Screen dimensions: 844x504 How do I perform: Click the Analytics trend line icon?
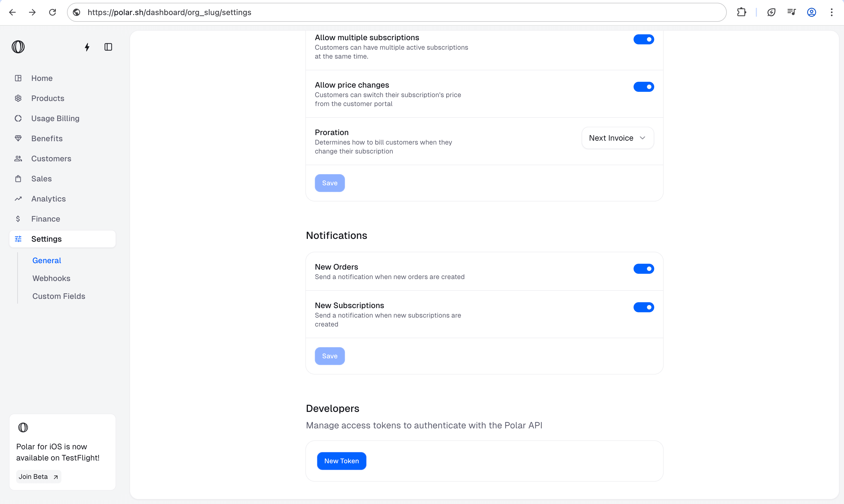click(x=18, y=199)
